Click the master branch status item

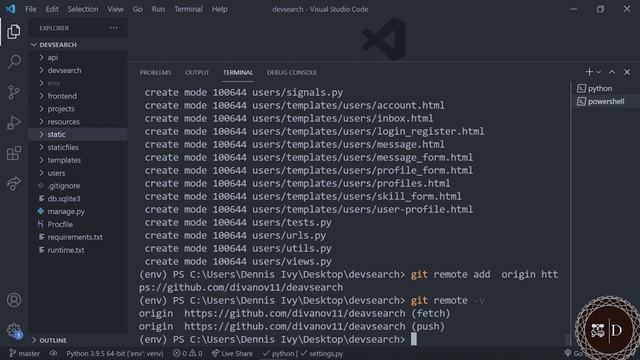tap(25, 353)
